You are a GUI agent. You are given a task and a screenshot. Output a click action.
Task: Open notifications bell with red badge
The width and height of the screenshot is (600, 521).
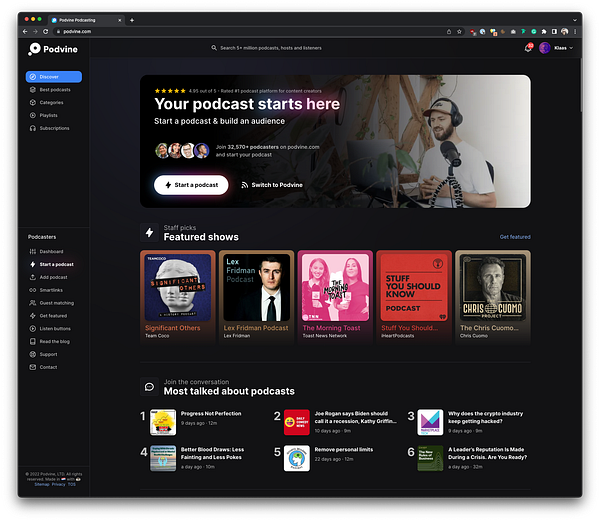(528, 48)
